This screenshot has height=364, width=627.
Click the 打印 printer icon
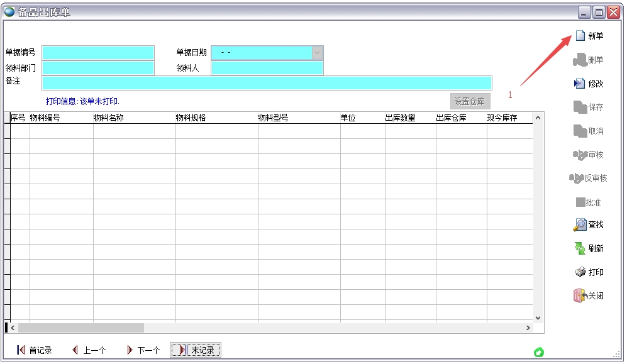pos(580,272)
